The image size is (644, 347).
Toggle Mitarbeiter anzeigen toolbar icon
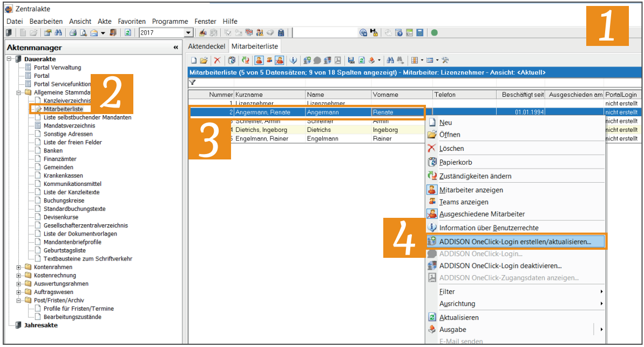[259, 61]
